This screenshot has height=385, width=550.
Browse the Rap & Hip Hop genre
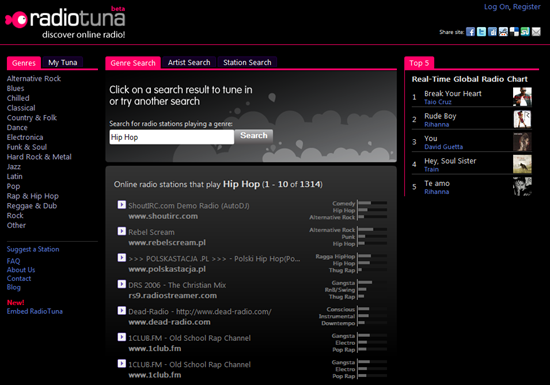(33, 196)
